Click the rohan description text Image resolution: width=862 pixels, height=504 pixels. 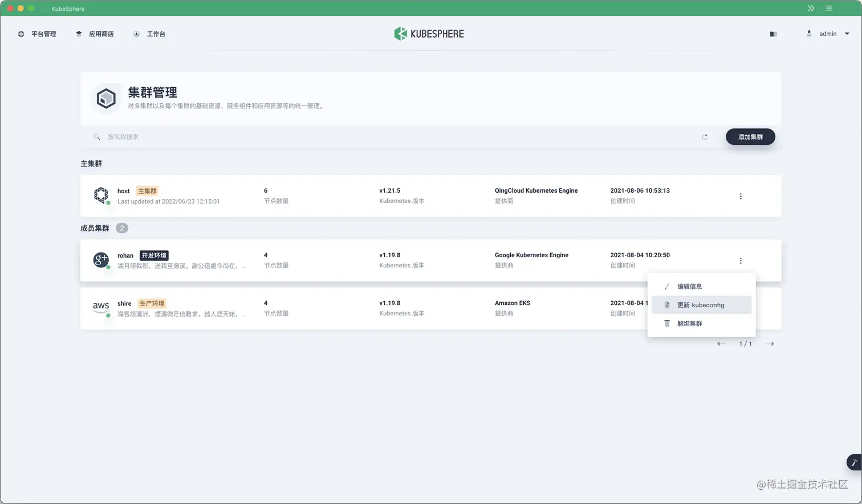[x=181, y=266]
